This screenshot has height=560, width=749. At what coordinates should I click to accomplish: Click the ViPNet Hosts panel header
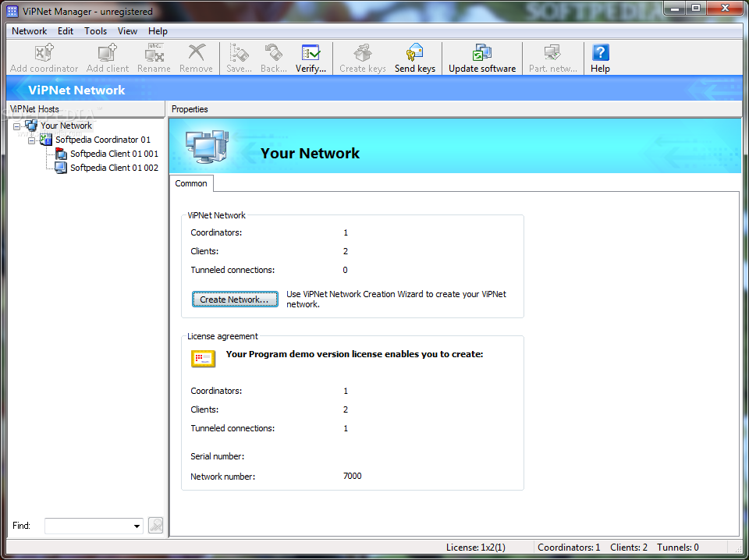click(86, 109)
